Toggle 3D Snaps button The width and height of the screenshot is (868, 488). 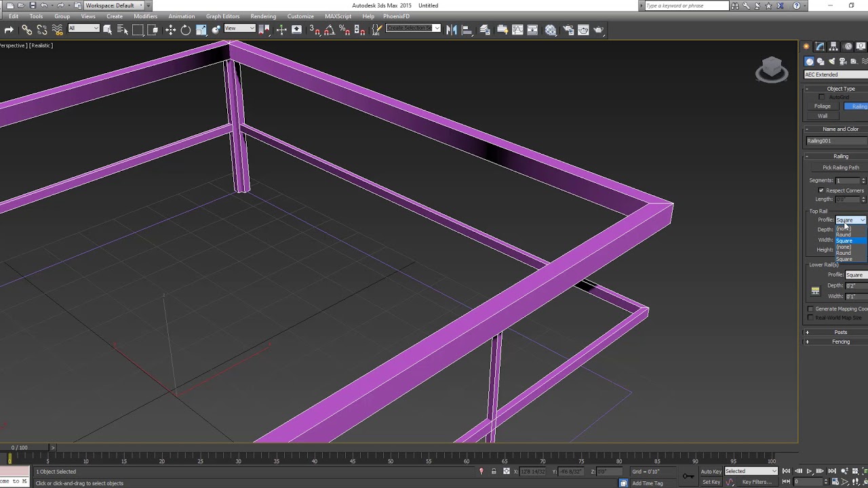[315, 30]
